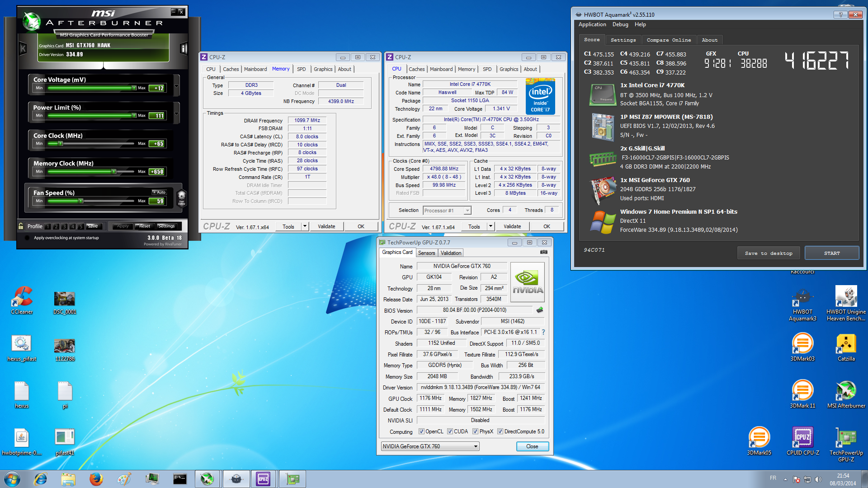Viewport: 868px width, 488px height.
Task: Open the 3DMark05 desktop shortcut
Action: click(759, 441)
